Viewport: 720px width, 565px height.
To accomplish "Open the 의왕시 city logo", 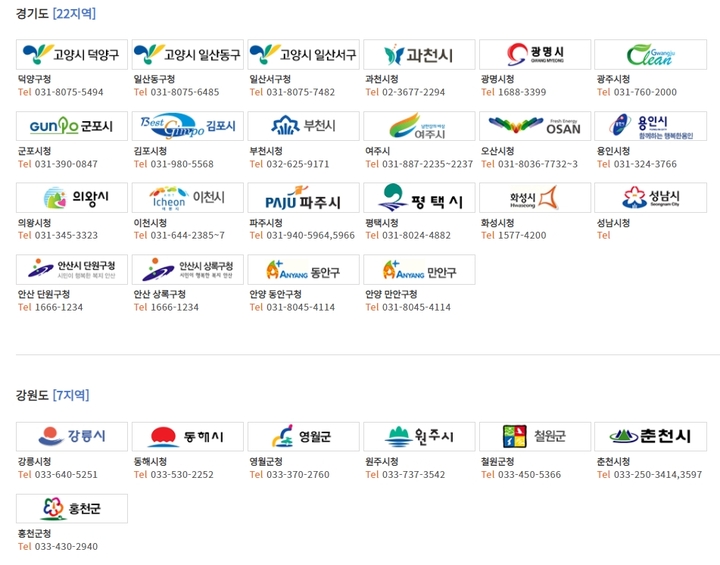I will [72, 198].
